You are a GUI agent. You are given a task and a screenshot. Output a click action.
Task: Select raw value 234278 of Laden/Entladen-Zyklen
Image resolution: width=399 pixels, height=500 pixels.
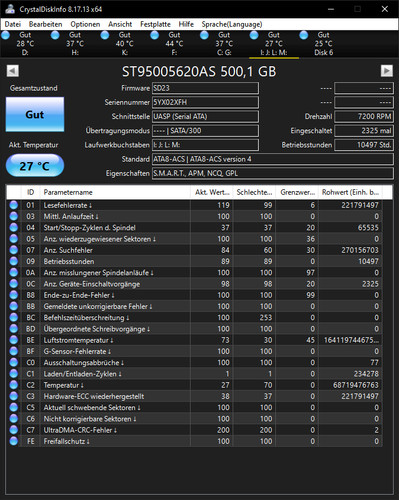pyautogui.click(x=366, y=374)
